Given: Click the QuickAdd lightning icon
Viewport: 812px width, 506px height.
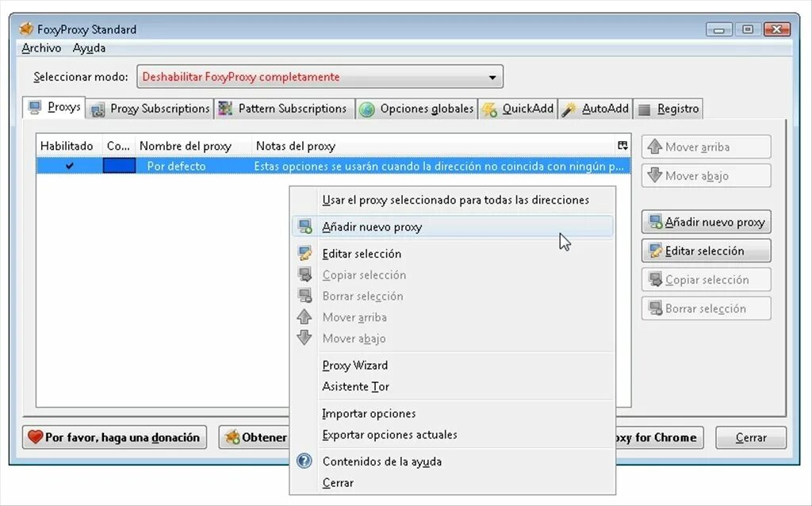Looking at the screenshot, I should pos(489,109).
